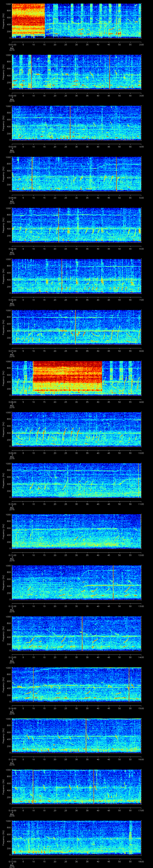This screenshot has width=153, height=868.
Task: Click the 0:10:00 start time label
Action: (x=12, y=504)
